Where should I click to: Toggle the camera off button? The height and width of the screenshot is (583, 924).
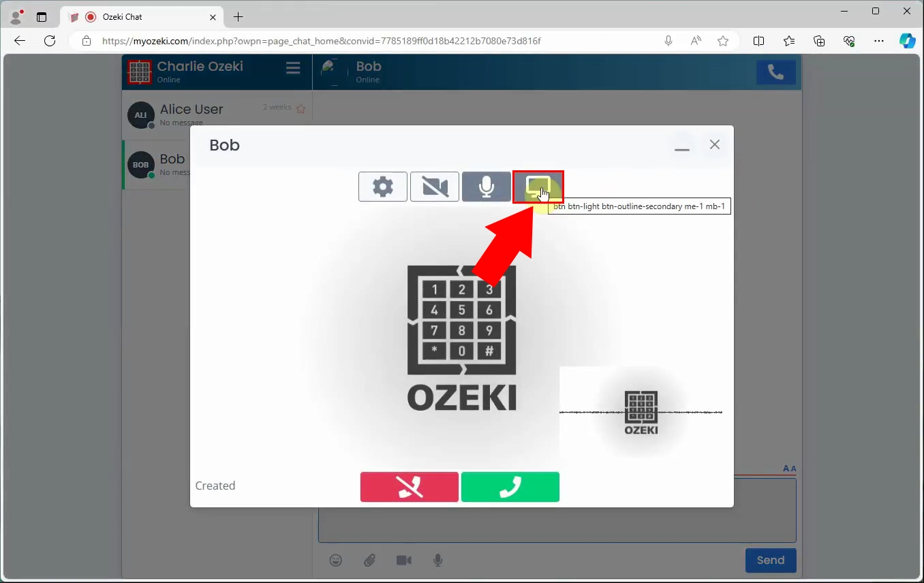[x=435, y=187]
